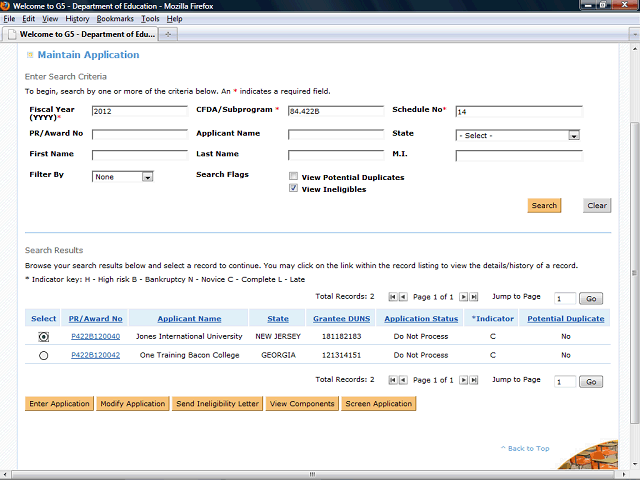Sort results by Application Status column
This screenshot has height=480, width=640.
click(421, 319)
